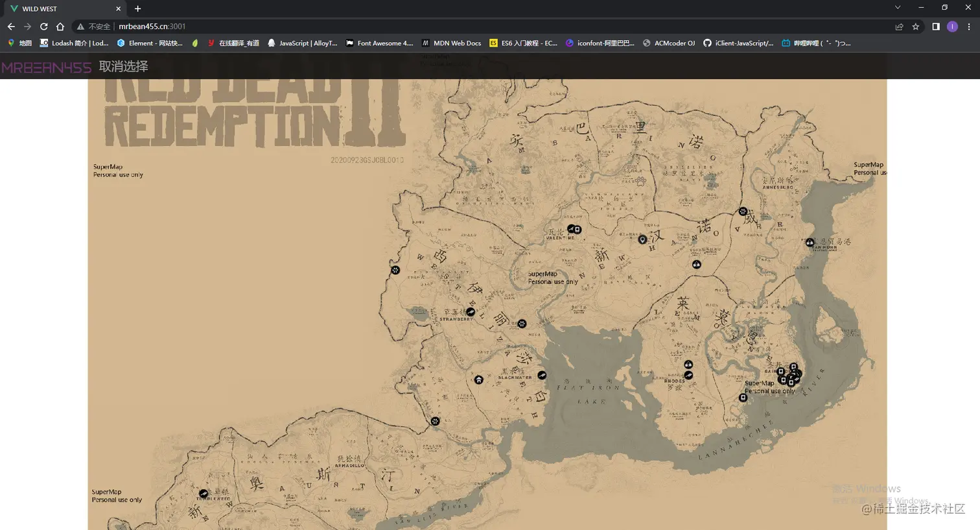The height and width of the screenshot is (530, 980).
Task: Select the leftmost upper square marker in Saint Denis
Action: point(781,371)
